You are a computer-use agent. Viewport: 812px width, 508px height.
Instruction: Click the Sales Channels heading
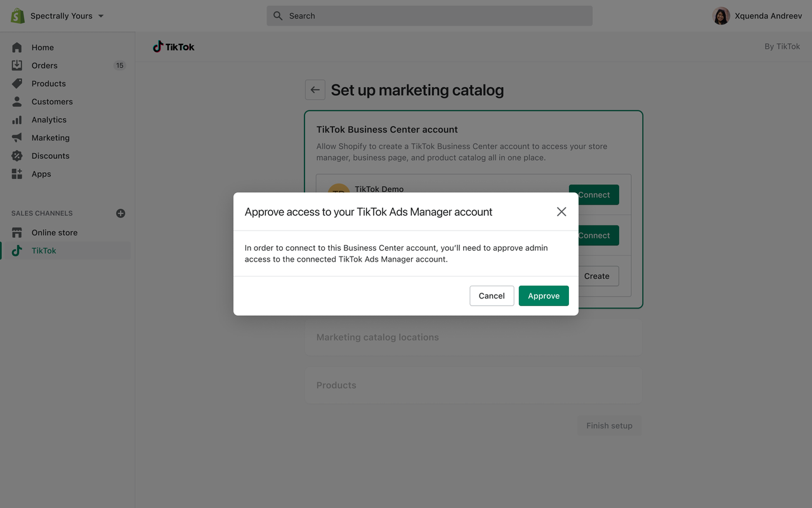click(x=42, y=213)
